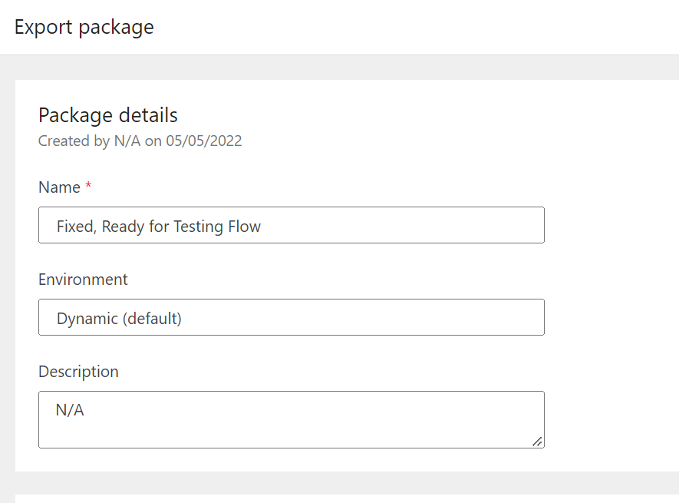Click the word Fixed in Name field
The width and height of the screenshot is (680, 504).
click(x=76, y=226)
